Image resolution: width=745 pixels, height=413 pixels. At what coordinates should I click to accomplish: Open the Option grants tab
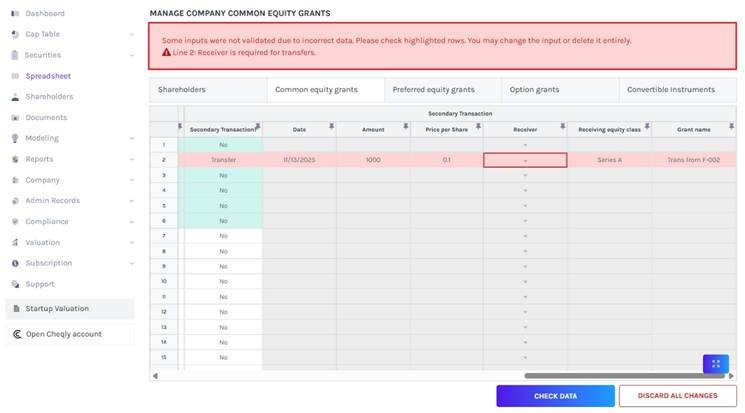coord(562,90)
